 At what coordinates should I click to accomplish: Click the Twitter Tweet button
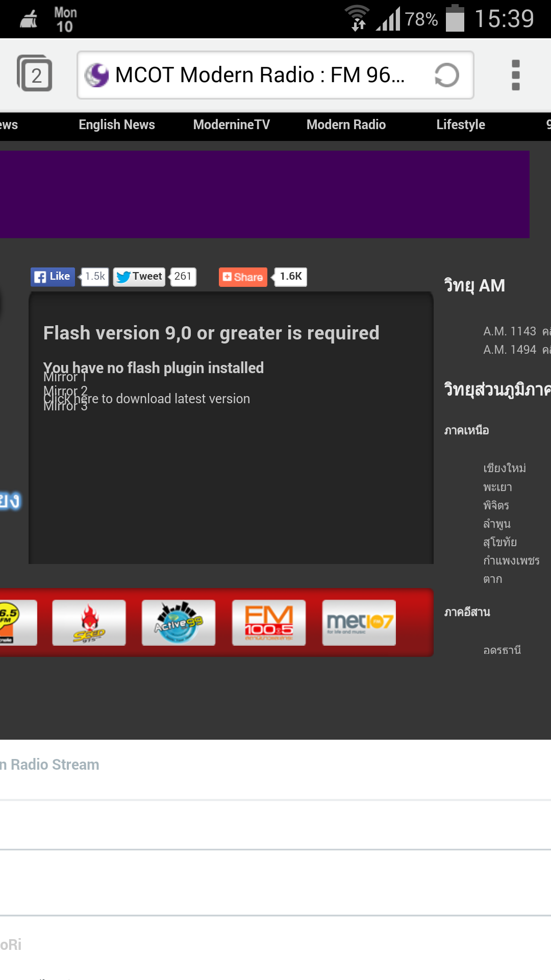[139, 277]
